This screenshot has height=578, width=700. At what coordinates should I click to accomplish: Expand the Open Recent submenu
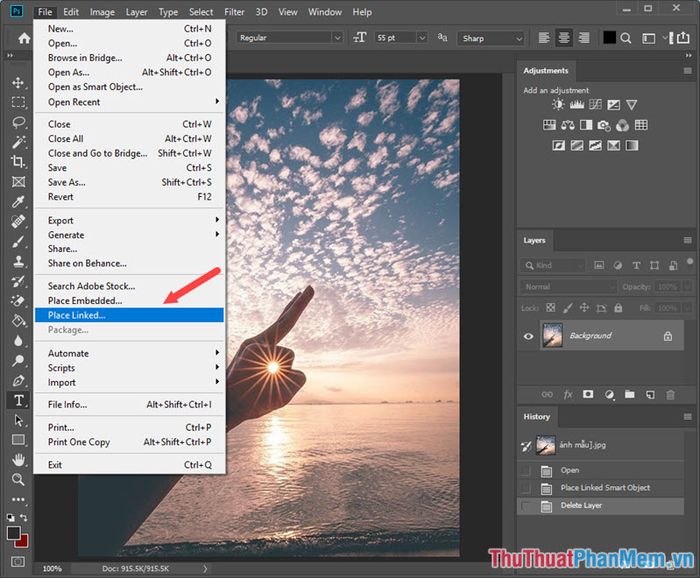[129, 102]
